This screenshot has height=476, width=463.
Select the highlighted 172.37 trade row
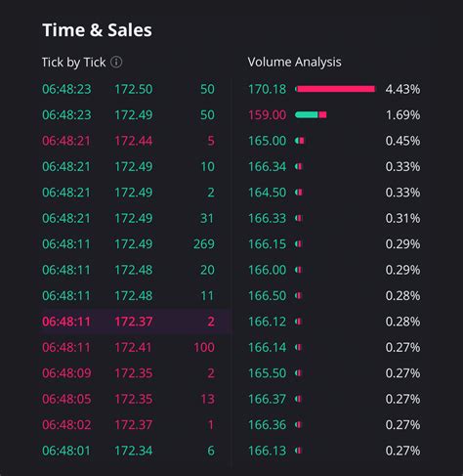137,322
